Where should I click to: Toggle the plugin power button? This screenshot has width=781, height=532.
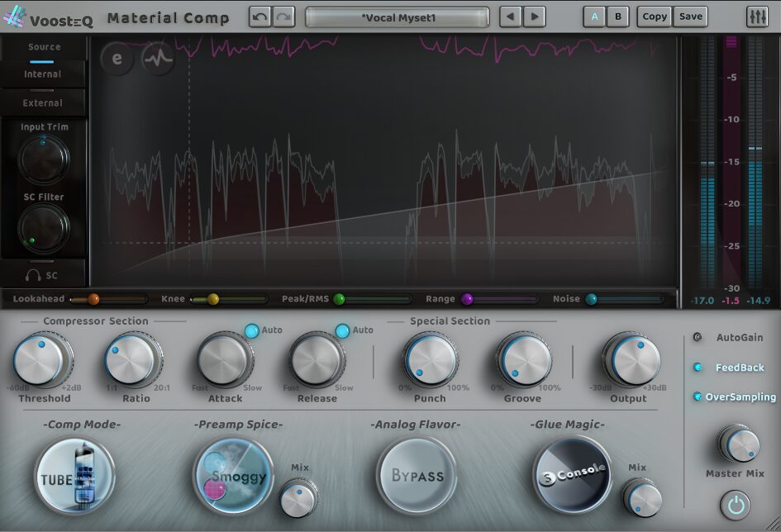point(736,503)
